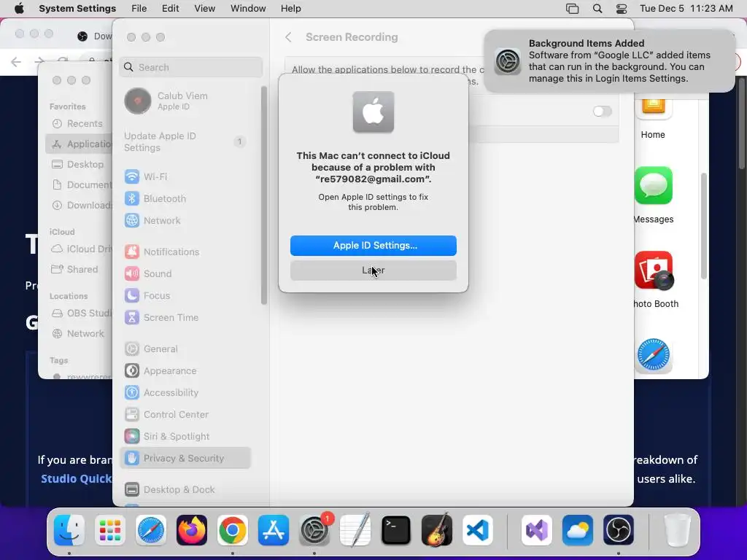Open Google Chrome from the Dock
This screenshot has height=560, width=747.
pyautogui.click(x=233, y=529)
